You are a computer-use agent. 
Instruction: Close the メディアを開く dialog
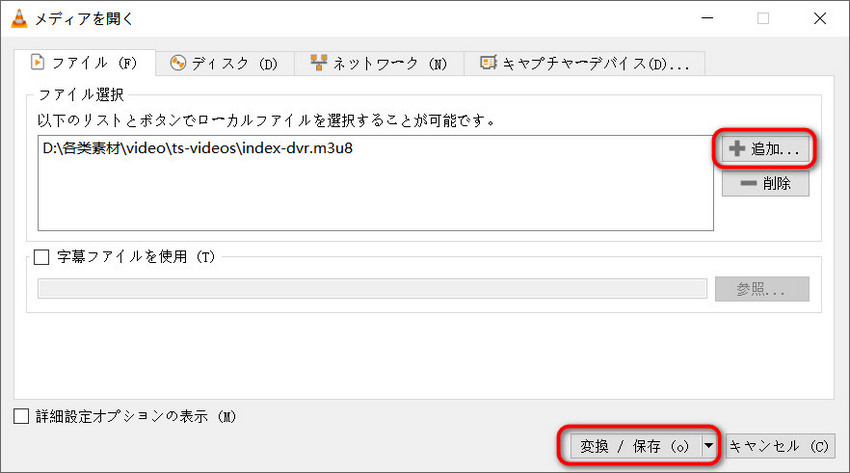(820, 18)
